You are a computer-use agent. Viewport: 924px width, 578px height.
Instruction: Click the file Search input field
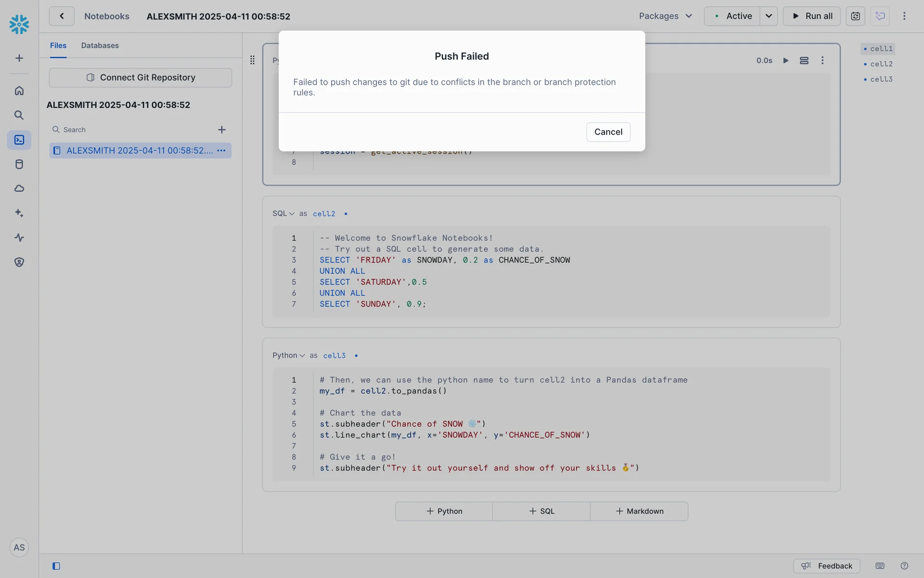135,130
